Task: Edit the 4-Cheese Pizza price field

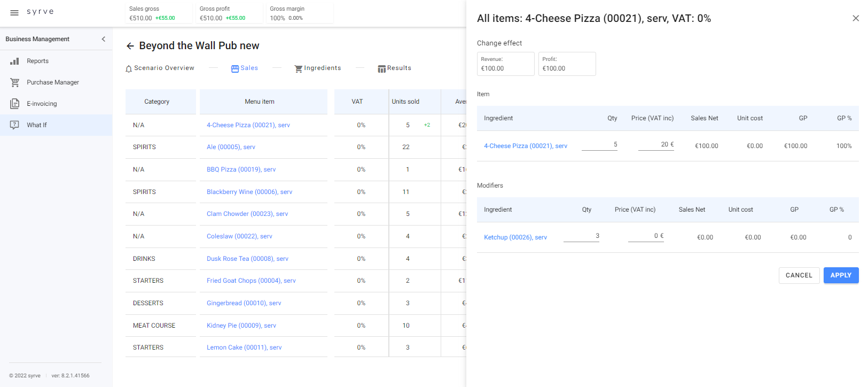Action: tap(656, 145)
